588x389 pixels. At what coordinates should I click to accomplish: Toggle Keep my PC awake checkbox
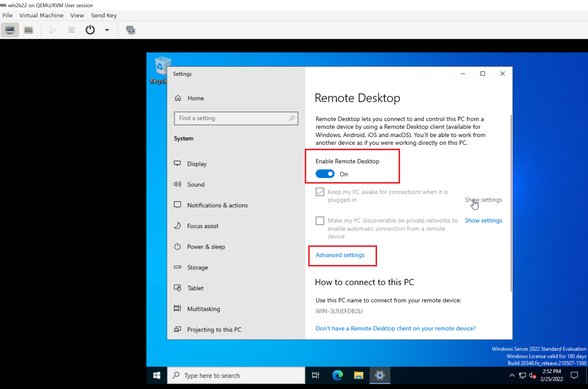pyautogui.click(x=320, y=192)
